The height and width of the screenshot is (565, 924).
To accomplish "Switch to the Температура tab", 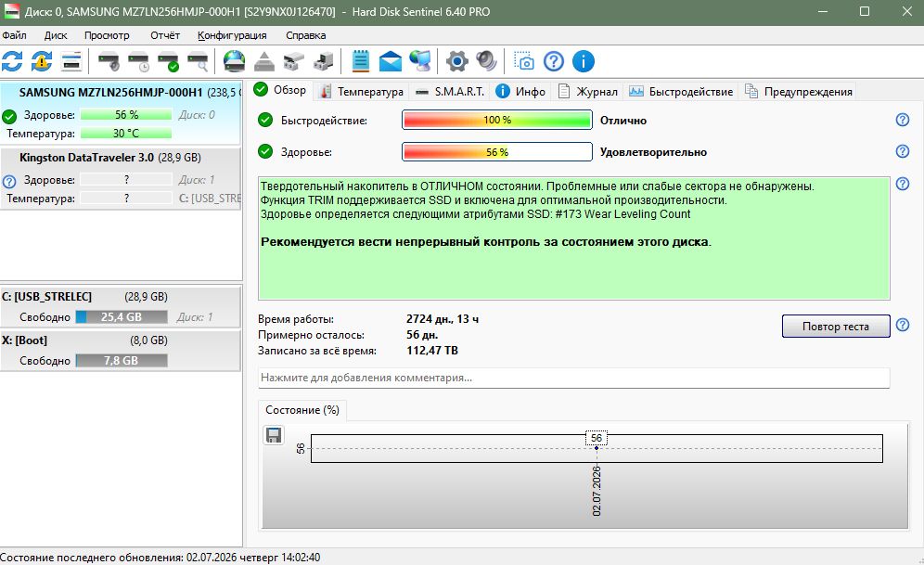I will [x=361, y=91].
